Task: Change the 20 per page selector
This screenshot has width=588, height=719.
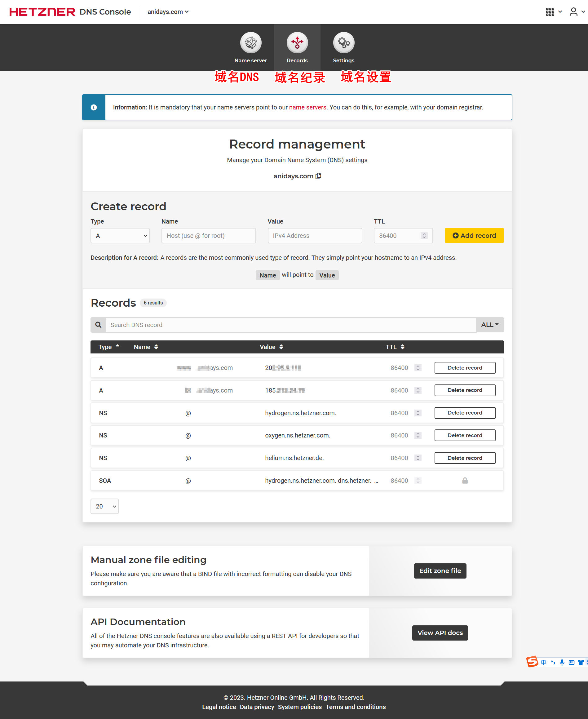Action: pos(104,506)
